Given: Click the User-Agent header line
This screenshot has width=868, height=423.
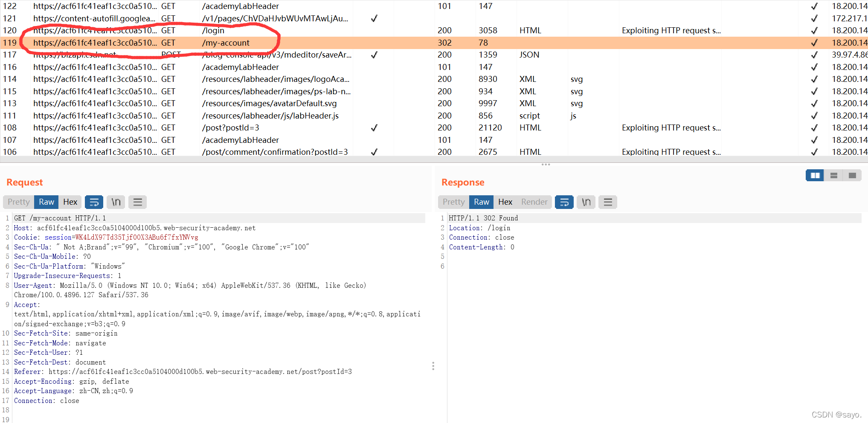Looking at the screenshot, I should click(190, 290).
